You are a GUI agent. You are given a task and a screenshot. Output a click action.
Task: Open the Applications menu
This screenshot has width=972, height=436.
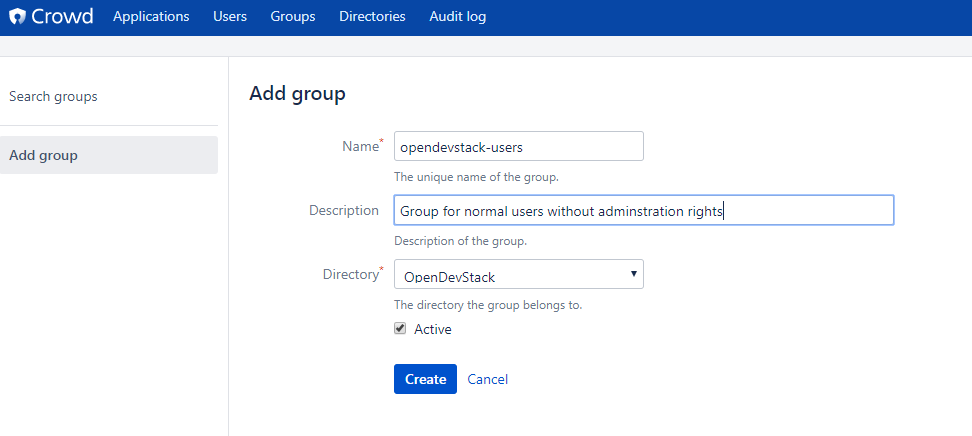[x=151, y=17]
